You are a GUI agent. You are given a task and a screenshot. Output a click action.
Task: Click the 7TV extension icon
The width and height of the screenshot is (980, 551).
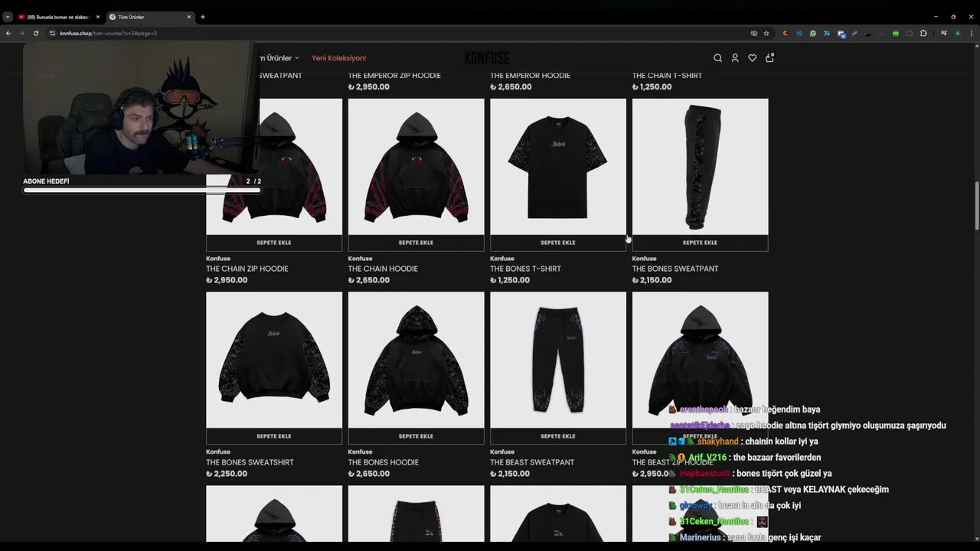[827, 33]
